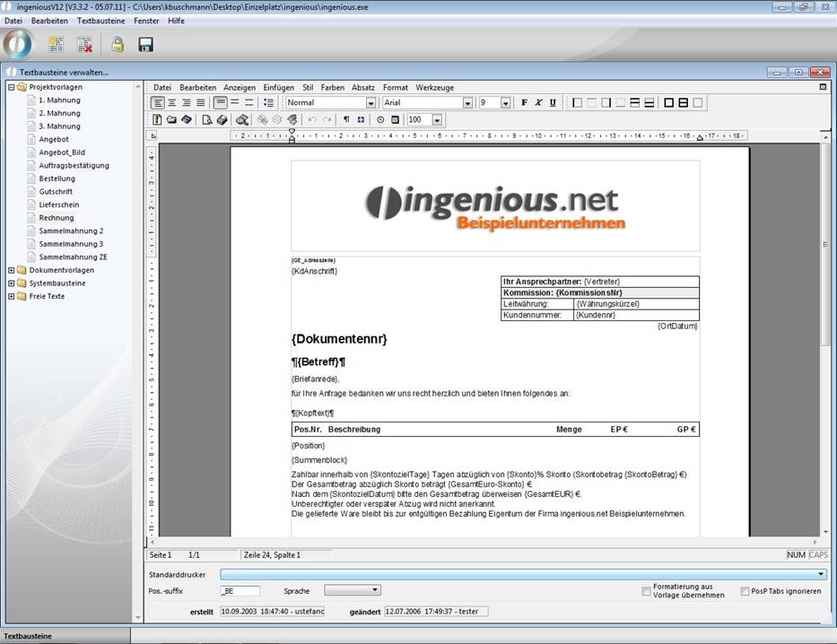Click the save floppy disk icon
837x644 pixels.
point(145,44)
